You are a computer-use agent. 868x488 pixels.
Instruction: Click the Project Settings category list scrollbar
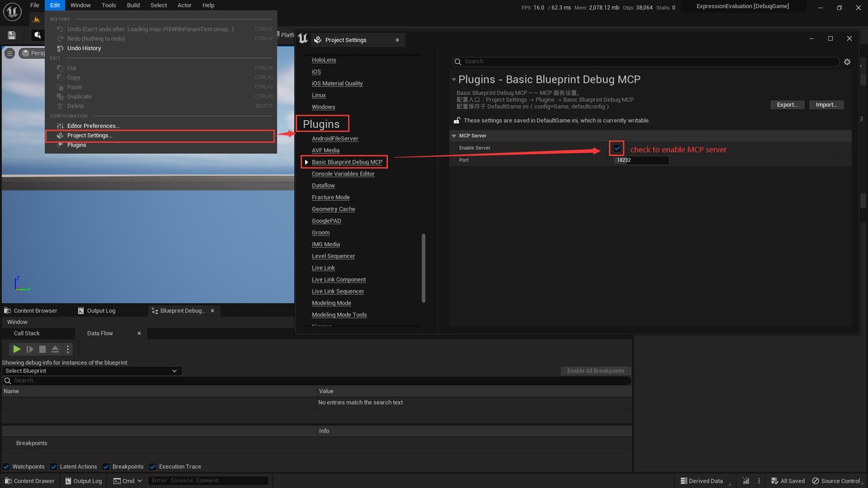click(x=424, y=268)
